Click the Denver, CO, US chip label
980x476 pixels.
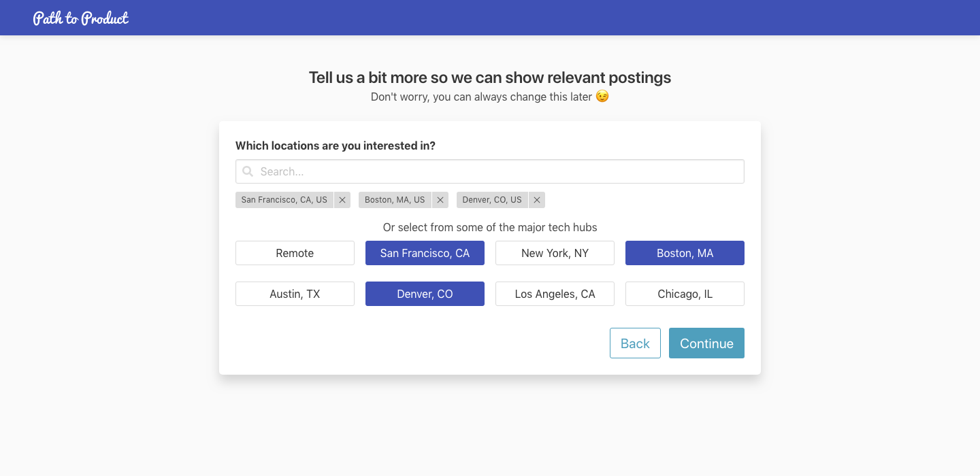pyautogui.click(x=492, y=199)
